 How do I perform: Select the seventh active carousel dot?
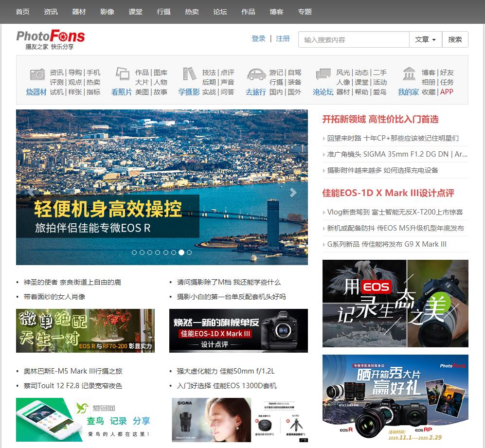[181, 252]
